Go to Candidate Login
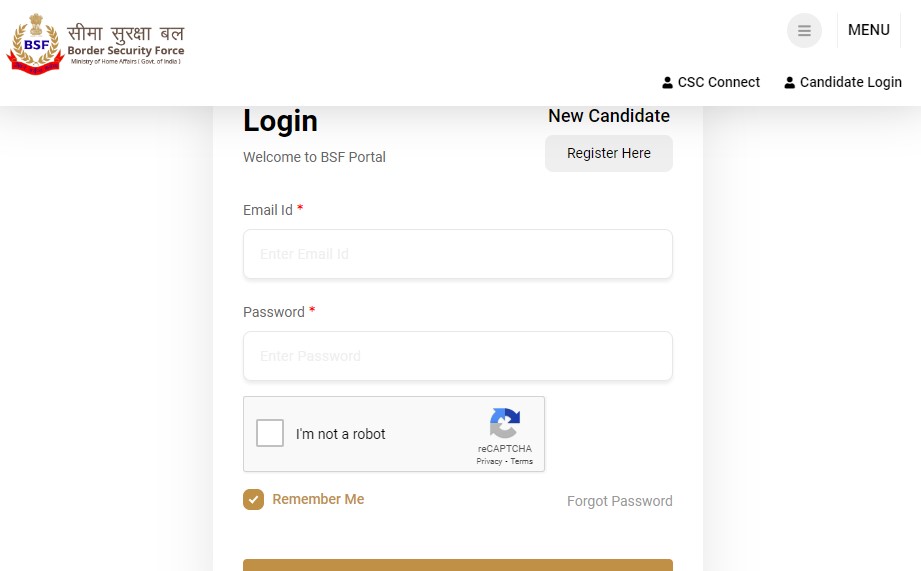This screenshot has width=921, height=571. point(850,82)
